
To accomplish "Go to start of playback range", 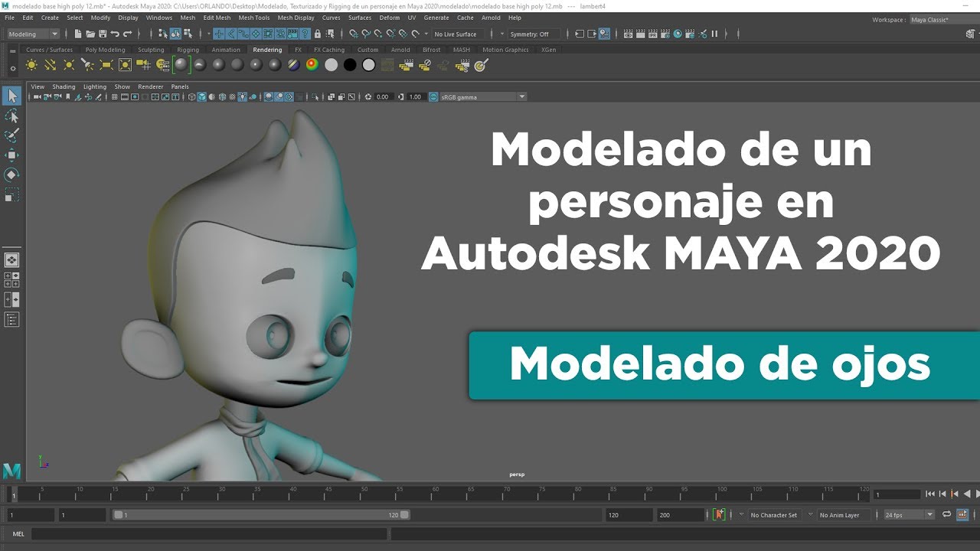I will [x=929, y=494].
